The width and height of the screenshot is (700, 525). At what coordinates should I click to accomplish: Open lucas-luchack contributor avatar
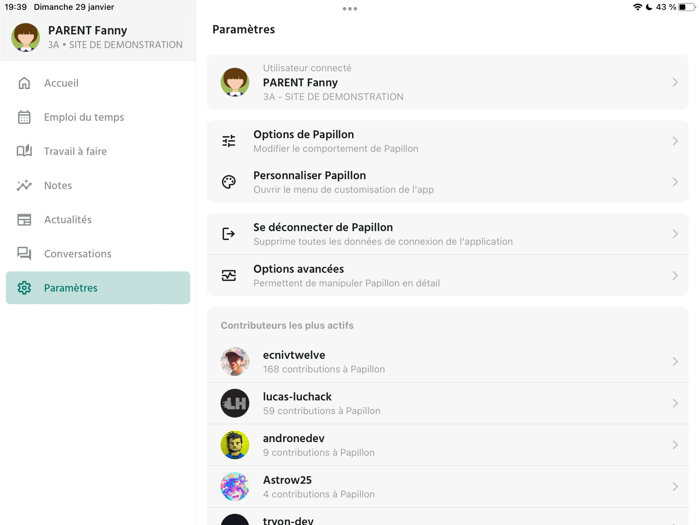click(235, 403)
